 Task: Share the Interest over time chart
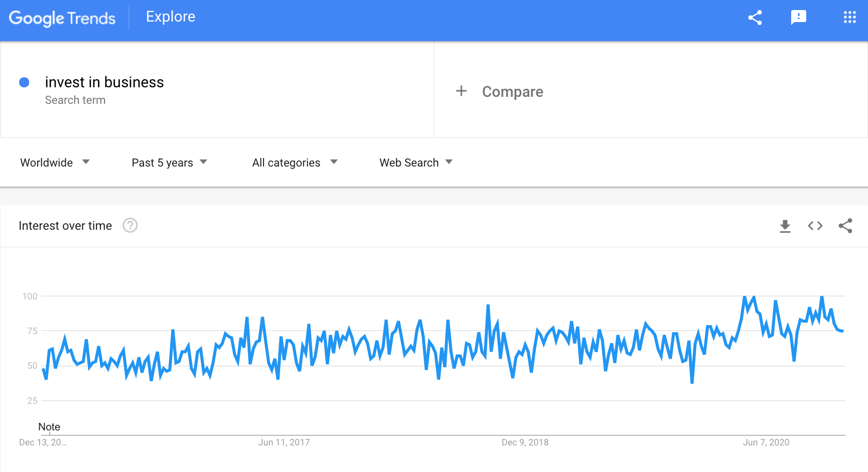(x=845, y=226)
